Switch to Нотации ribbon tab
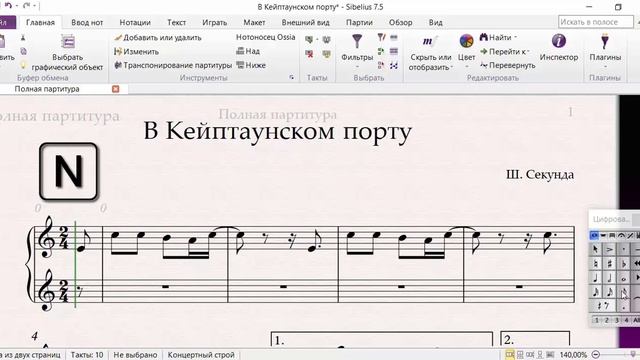640x360 pixels. [x=135, y=22]
